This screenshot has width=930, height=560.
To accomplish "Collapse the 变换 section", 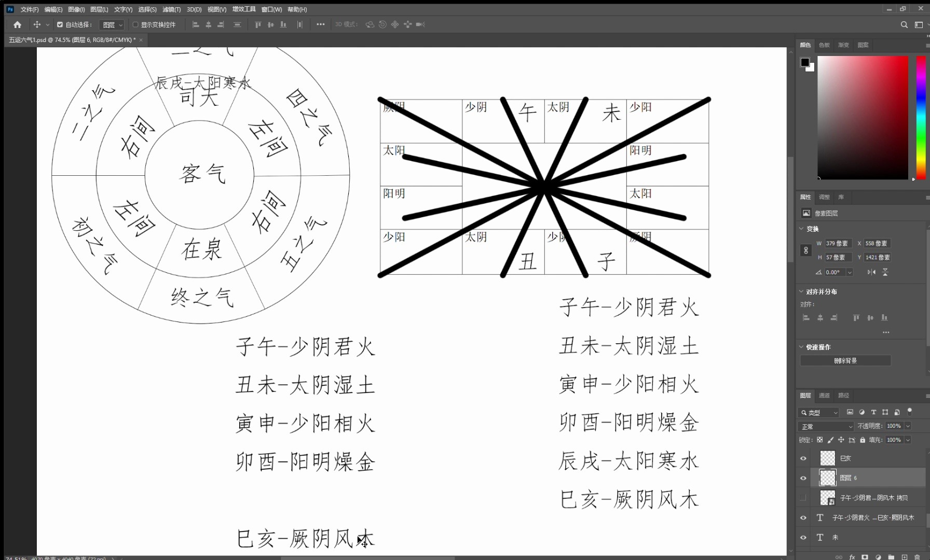I will pos(801,229).
